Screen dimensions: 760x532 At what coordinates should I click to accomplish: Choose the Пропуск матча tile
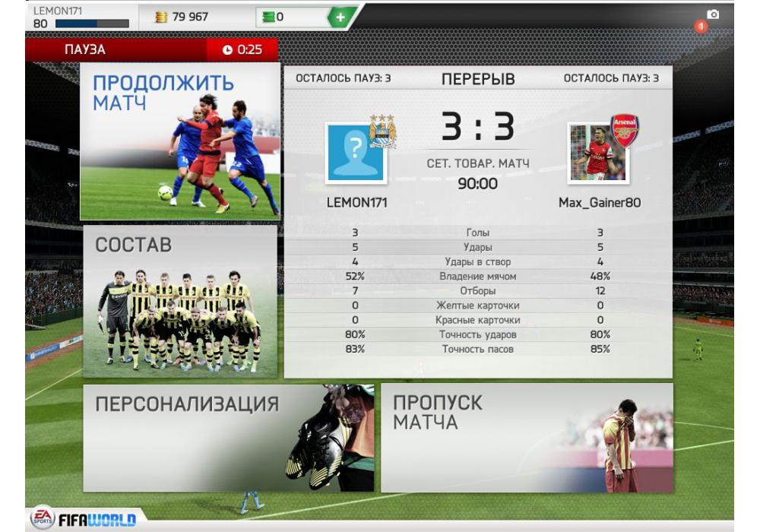click(x=527, y=438)
